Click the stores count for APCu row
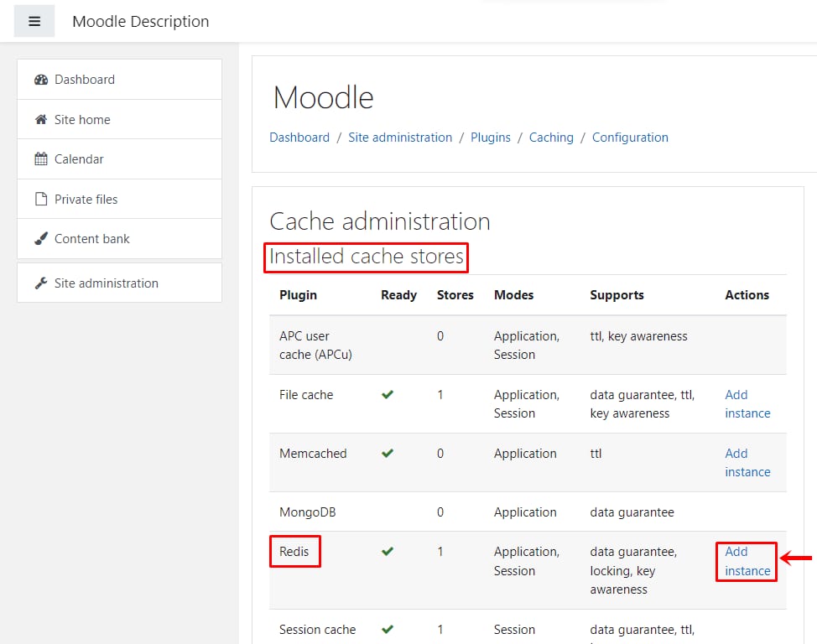Screen dimensions: 817x644 click(440, 336)
